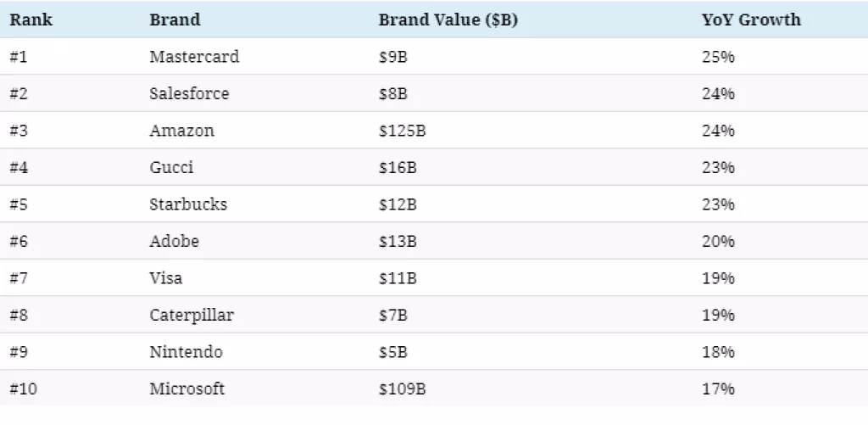The height and width of the screenshot is (425, 868).
Task: Select the Salesforce brand cell
Action: click(189, 93)
